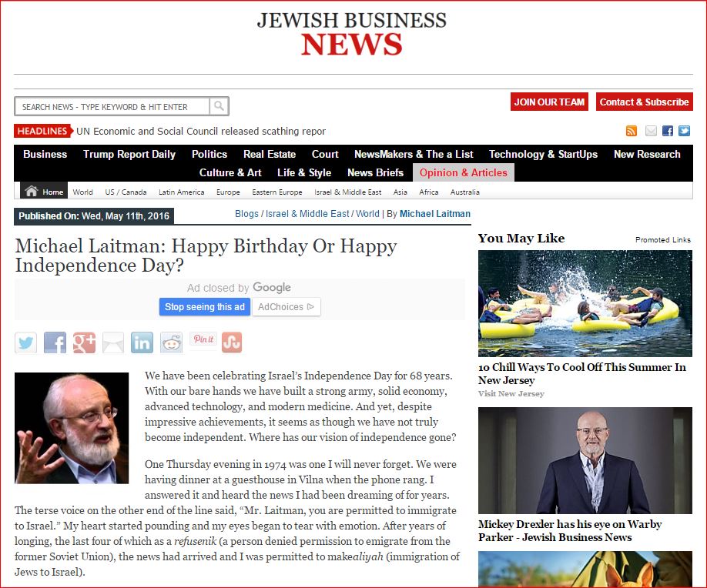Share article on StumbleUpon
Screen dimensions: 707x588
[232, 342]
